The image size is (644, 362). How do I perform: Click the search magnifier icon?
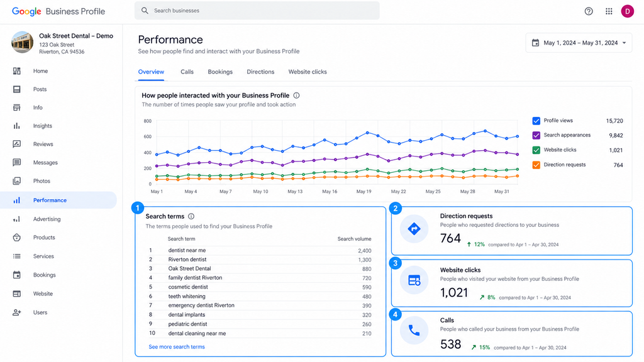[x=145, y=11]
